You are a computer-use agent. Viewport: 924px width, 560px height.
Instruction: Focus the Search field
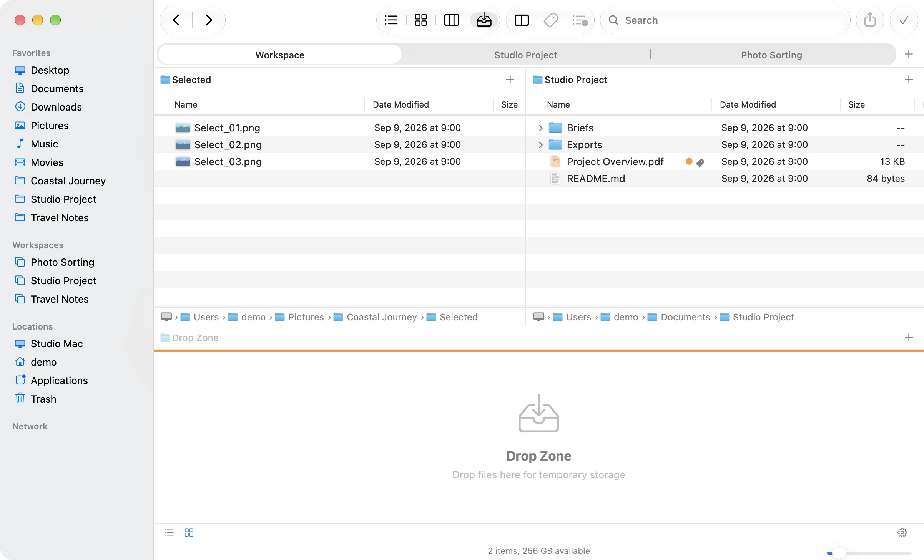[725, 20]
